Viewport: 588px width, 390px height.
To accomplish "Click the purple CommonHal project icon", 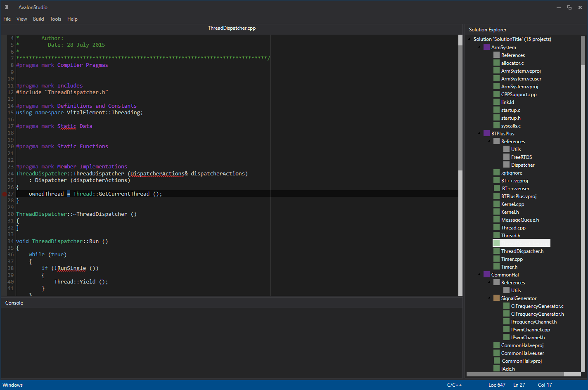I will click(486, 275).
